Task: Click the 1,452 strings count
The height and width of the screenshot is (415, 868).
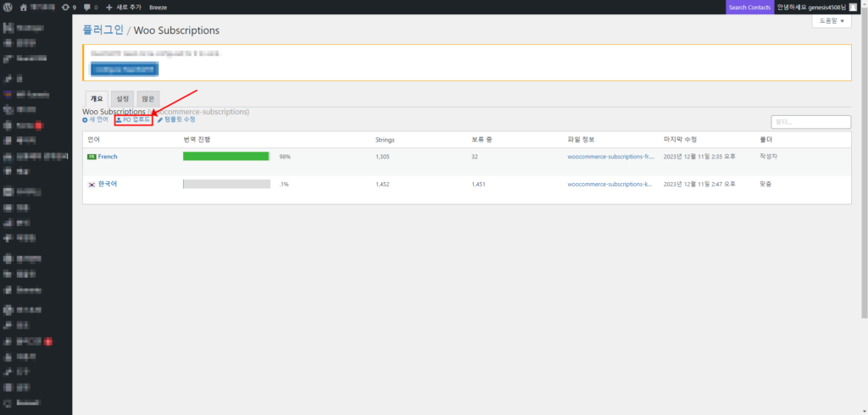Action: (x=382, y=185)
